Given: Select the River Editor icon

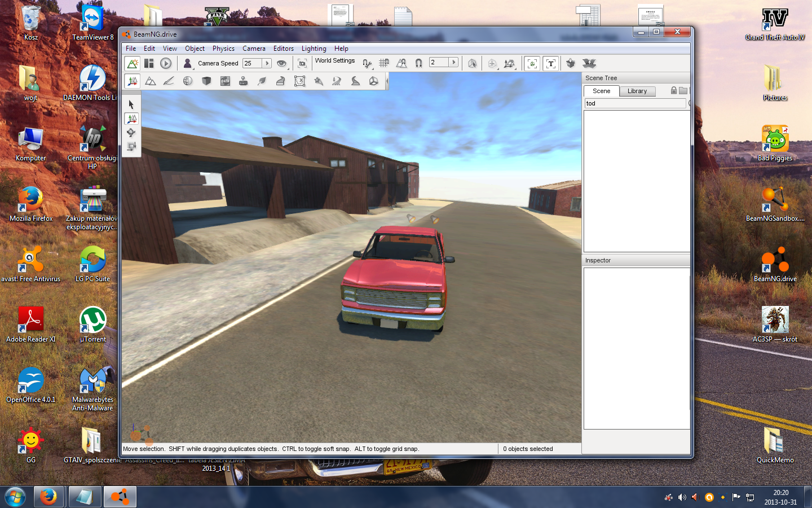Looking at the screenshot, I should 337,81.
